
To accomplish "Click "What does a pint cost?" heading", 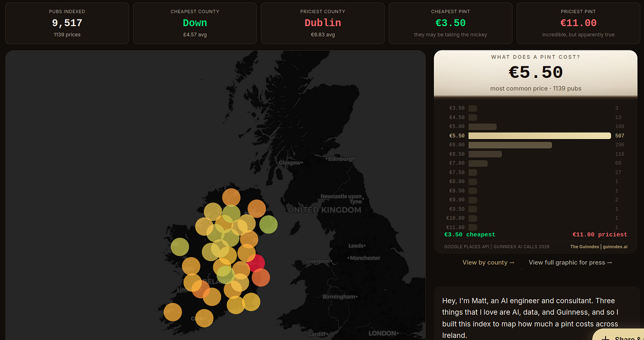I will [536, 57].
